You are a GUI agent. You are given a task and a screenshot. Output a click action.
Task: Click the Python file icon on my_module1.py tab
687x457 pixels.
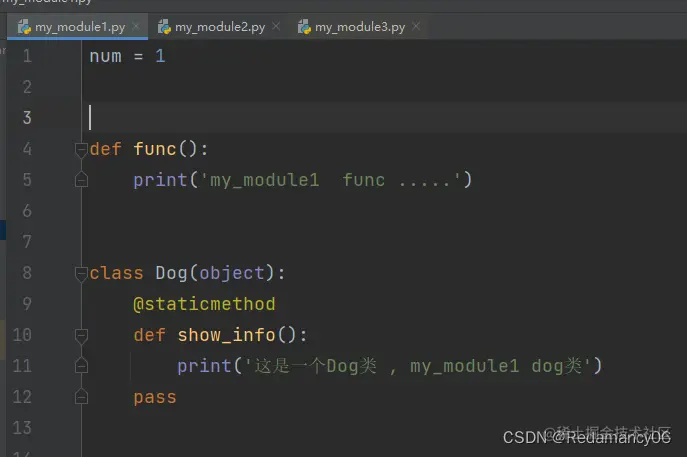click(x=24, y=27)
